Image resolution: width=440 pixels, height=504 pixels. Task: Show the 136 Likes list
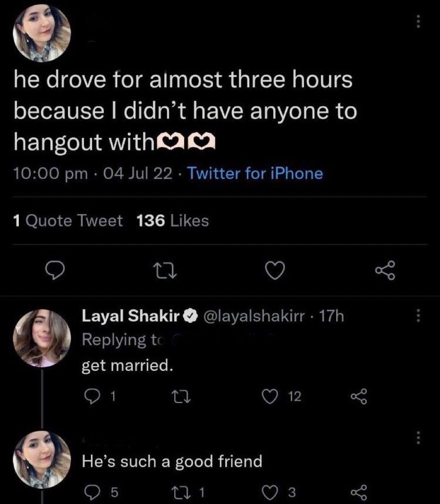172,220
